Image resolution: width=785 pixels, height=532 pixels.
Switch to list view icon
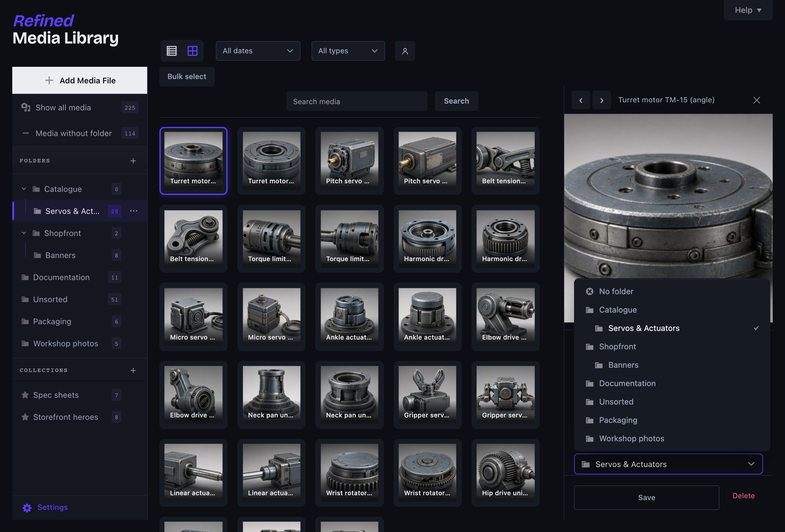(x=172, y=51)
